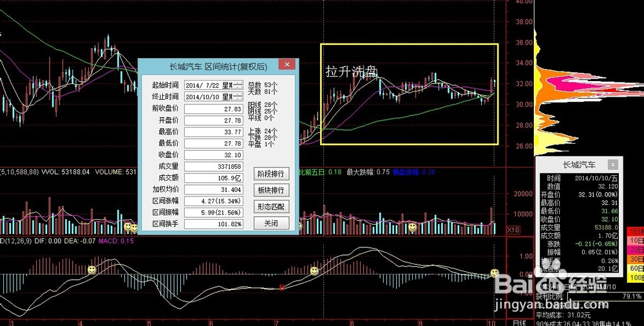Click the 比前五日: 0.18 label
This screenshot has width=644, height=326.
320,172
